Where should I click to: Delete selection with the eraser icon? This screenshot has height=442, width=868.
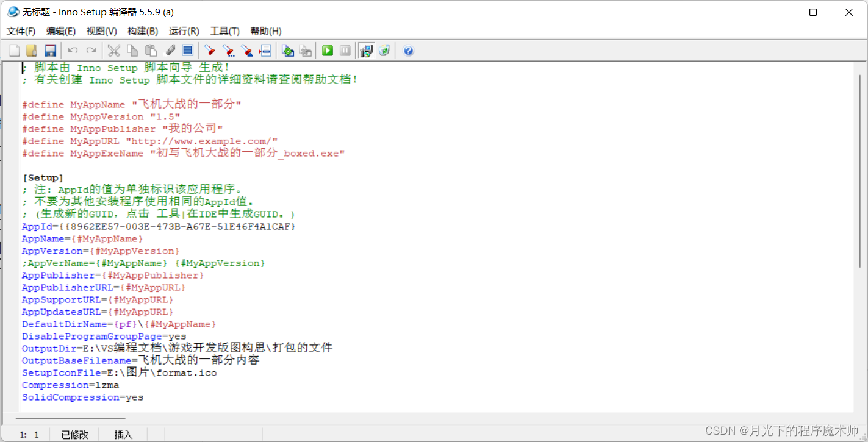(x=170, y=51)
